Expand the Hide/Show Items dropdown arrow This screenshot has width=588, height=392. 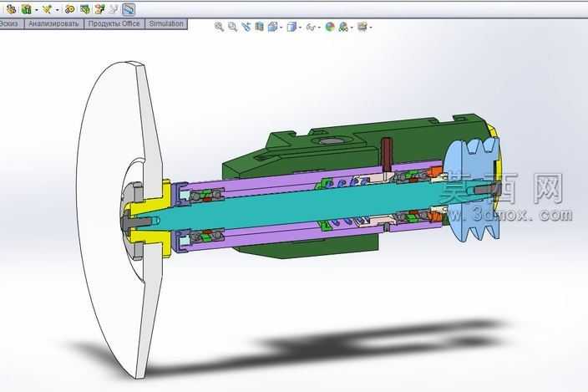tap(319, 28)
